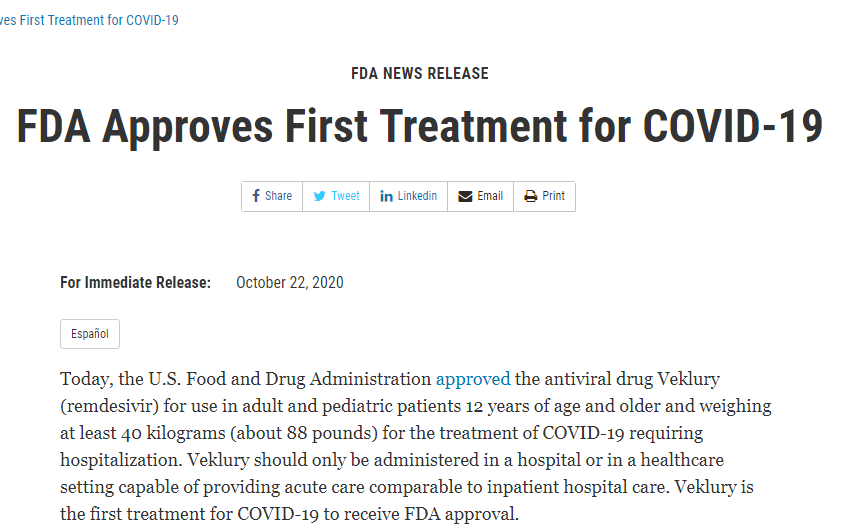The width and height of the screenshot is (847, 529).
Task: Click the Twitter bird icon
Action: (x=320, y=196)
